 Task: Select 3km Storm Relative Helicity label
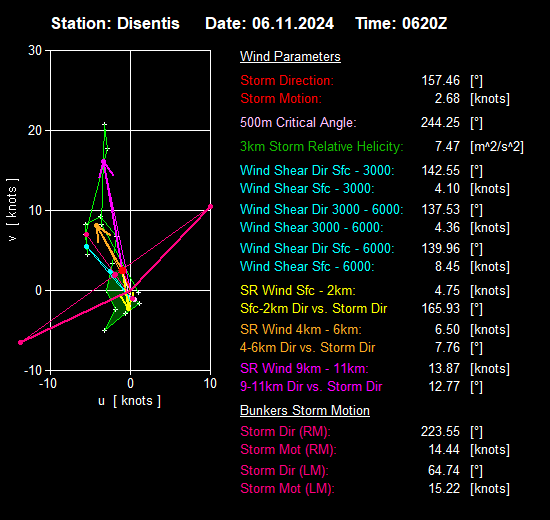pos(322,146)
